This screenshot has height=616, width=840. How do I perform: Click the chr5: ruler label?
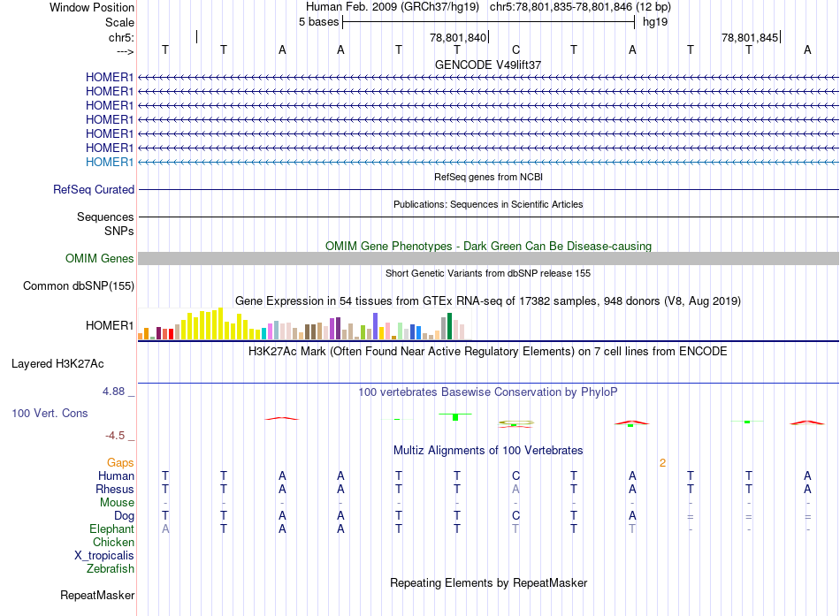(x=121, y=37)
